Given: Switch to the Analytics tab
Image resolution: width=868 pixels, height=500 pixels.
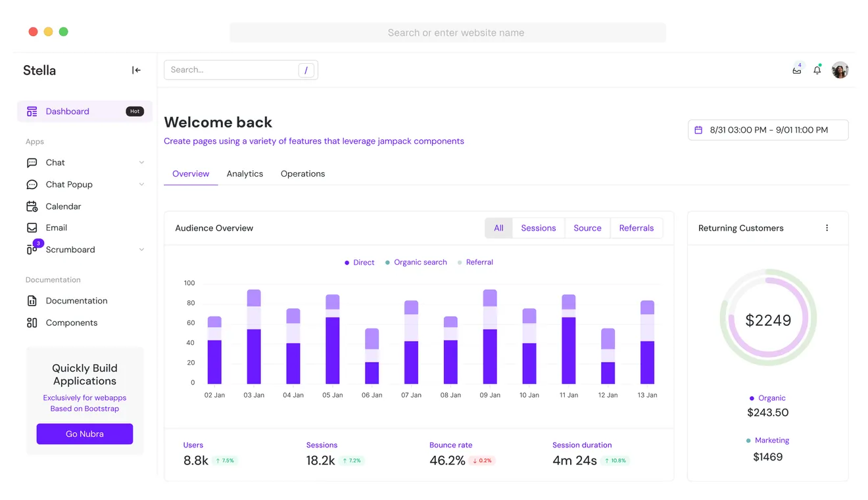Looking at the screenshot, I should coord(245,173).
